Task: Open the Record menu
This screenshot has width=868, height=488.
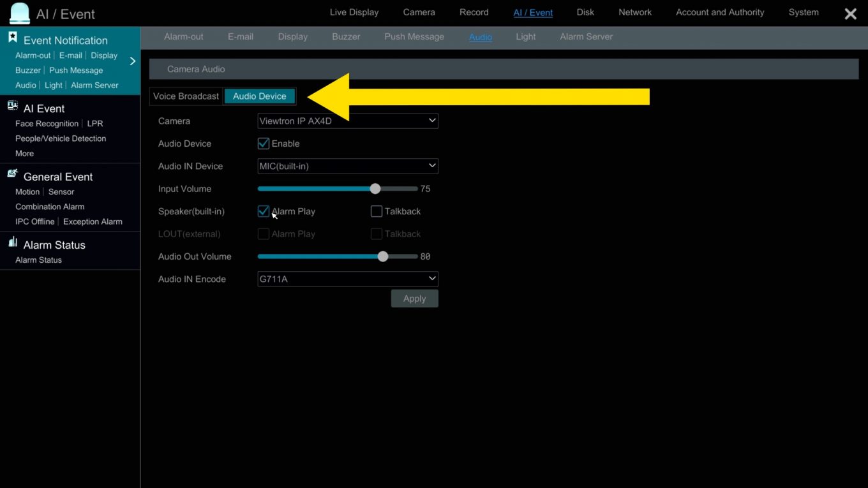Action: 474,12
